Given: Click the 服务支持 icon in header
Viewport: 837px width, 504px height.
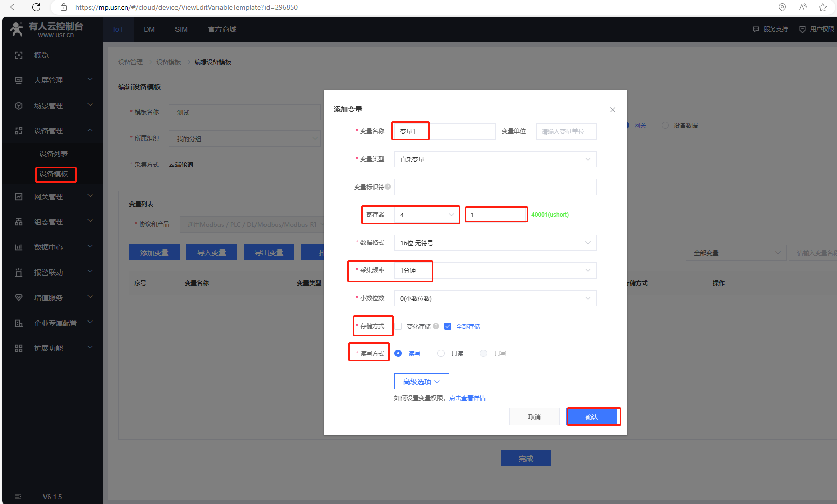Looking at the screenshot, I should (756, 29).
